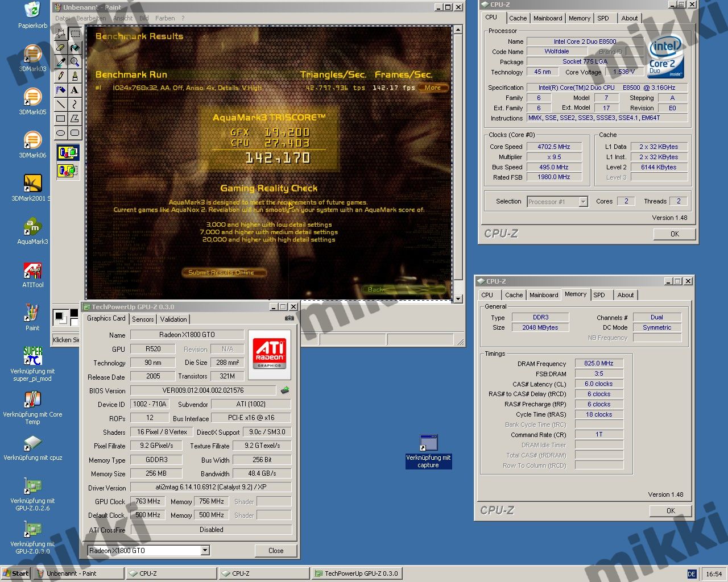Click the GPU-Z screenshot camera icon
The height and width of the screenshot is (582, 728).
click(289, 318)
